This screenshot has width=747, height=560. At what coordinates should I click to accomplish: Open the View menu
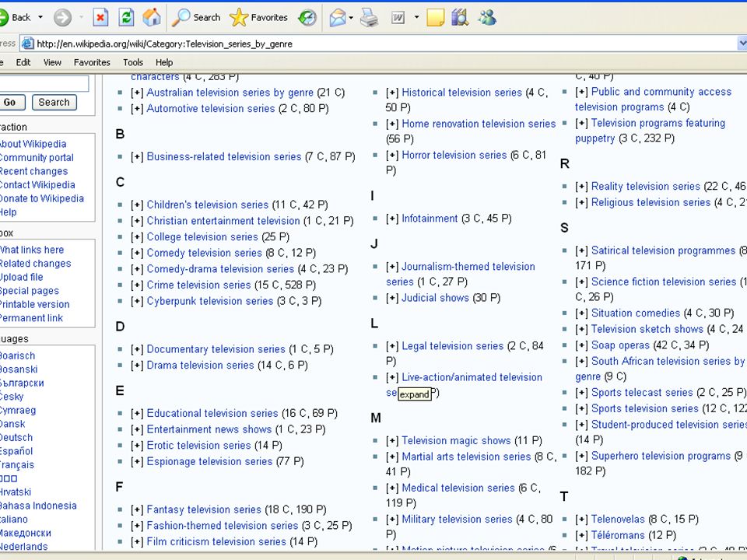pos(52,62)
